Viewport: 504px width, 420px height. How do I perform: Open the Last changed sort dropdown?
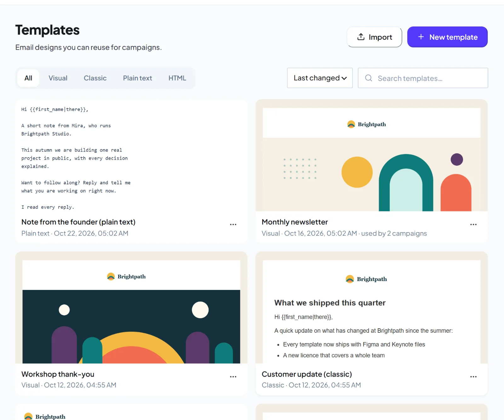[x=320, y=78]
